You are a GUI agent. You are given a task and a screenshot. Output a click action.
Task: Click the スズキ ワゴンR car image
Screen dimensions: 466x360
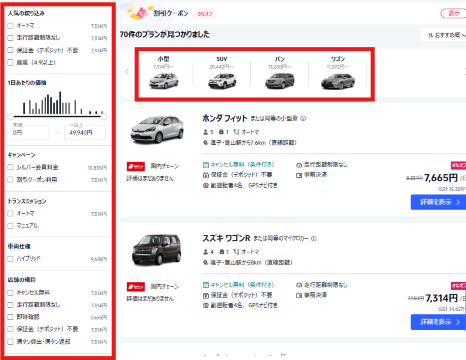(157, 250)
